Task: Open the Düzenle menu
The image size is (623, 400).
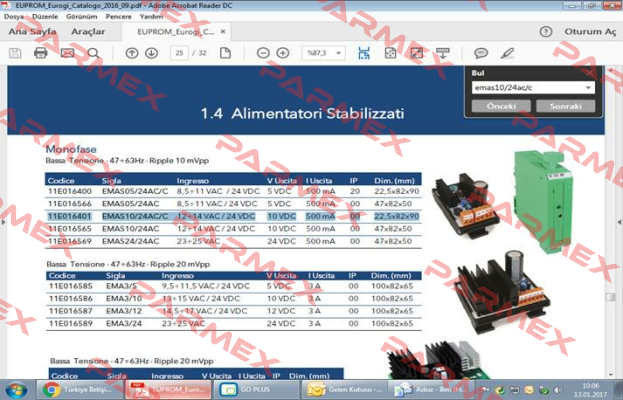Action: tap(45, 17)
